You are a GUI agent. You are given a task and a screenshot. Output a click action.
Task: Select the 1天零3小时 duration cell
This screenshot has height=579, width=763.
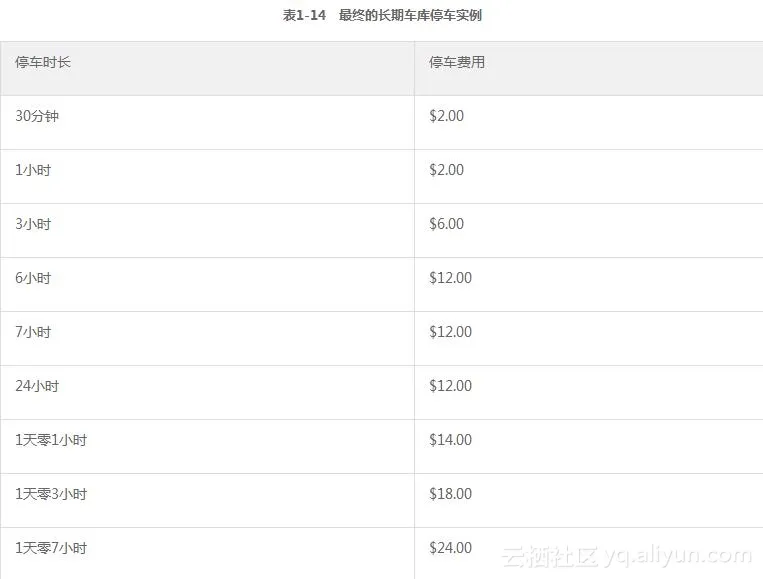pyautogui.click(x=51, y=494)
